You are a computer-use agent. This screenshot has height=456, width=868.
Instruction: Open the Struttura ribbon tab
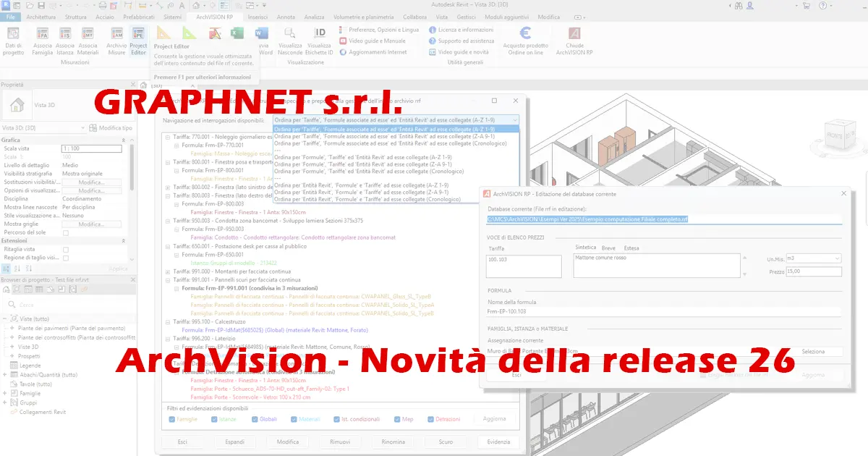tap(75, 17)
